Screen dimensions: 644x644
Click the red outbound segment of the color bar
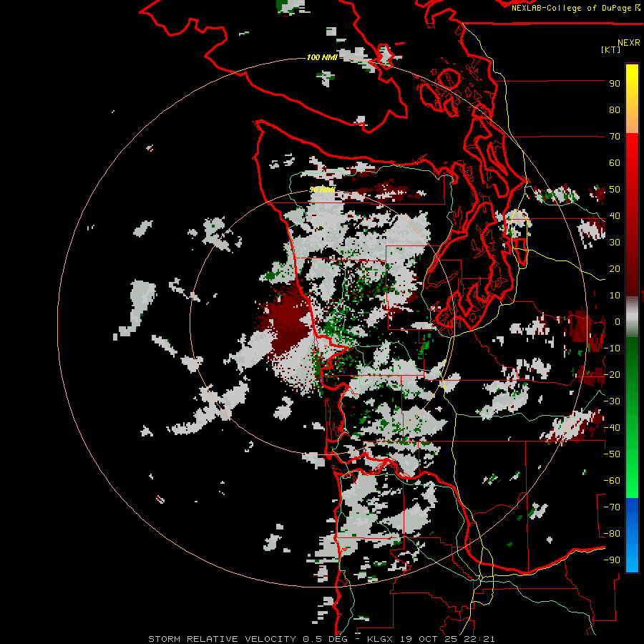coord(632,214)
